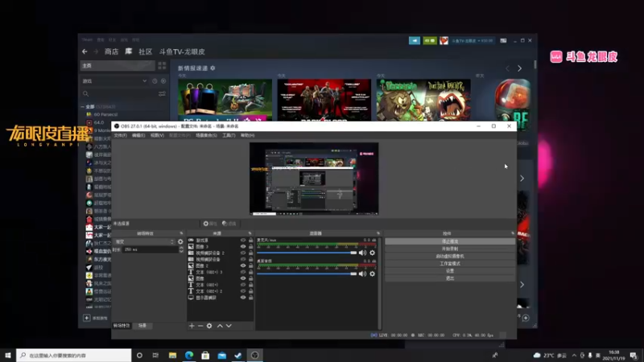Open the OBS 视图(V) menu
The width and height of the screenshot is (644, 362).
click(157, 135)
